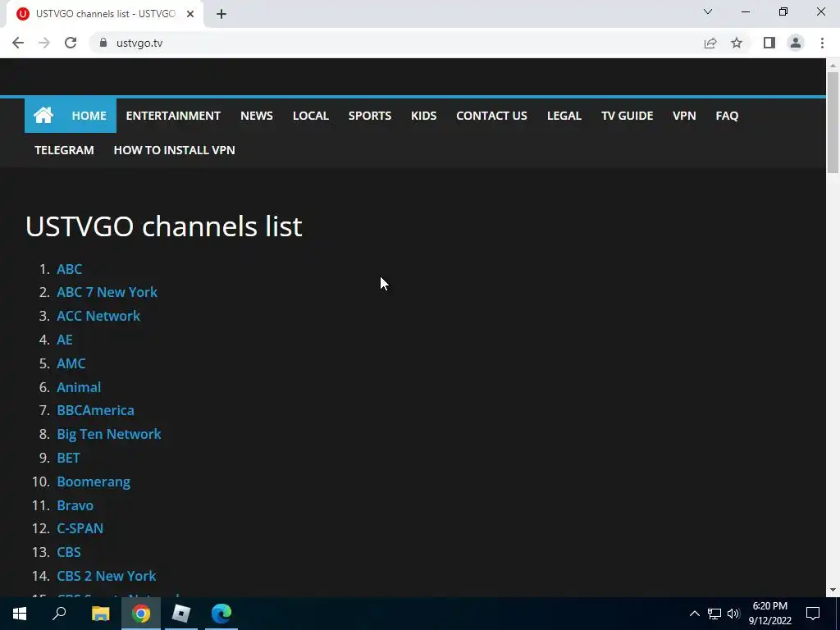Image resolution: width=840 pixels, height=630 pixels.
Task: Click the browser forward arrow
Action: [x=44, y=43]
